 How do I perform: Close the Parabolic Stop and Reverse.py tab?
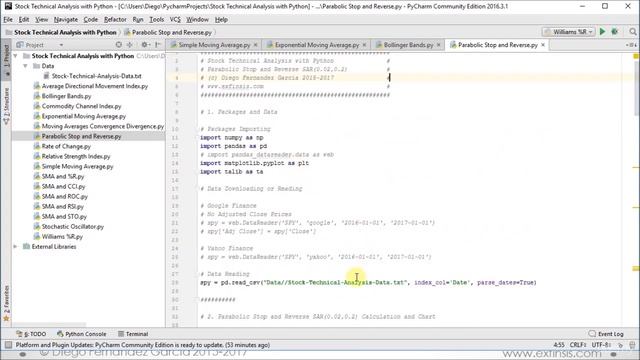click(543, 45)
